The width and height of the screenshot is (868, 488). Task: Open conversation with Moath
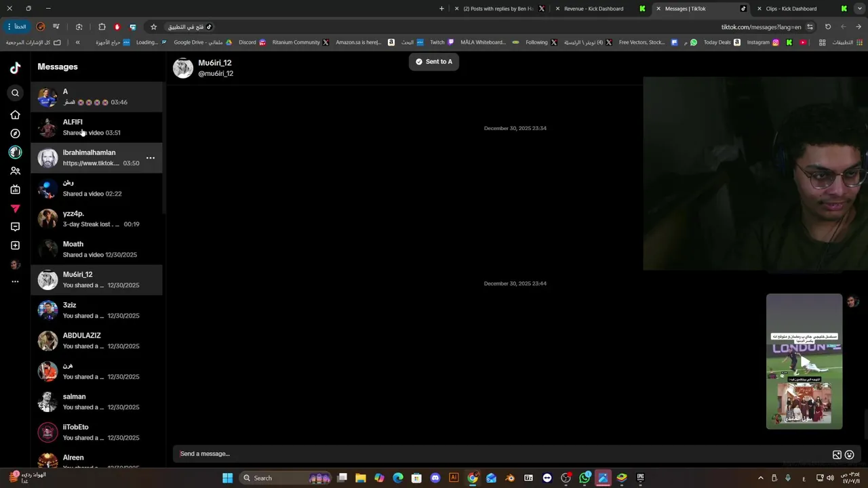(96, 249)
